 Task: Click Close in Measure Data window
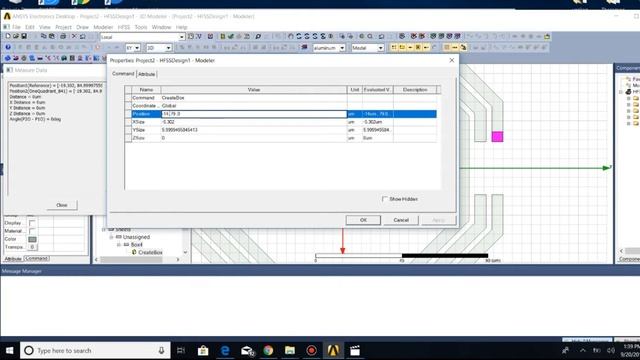[62, 205]
